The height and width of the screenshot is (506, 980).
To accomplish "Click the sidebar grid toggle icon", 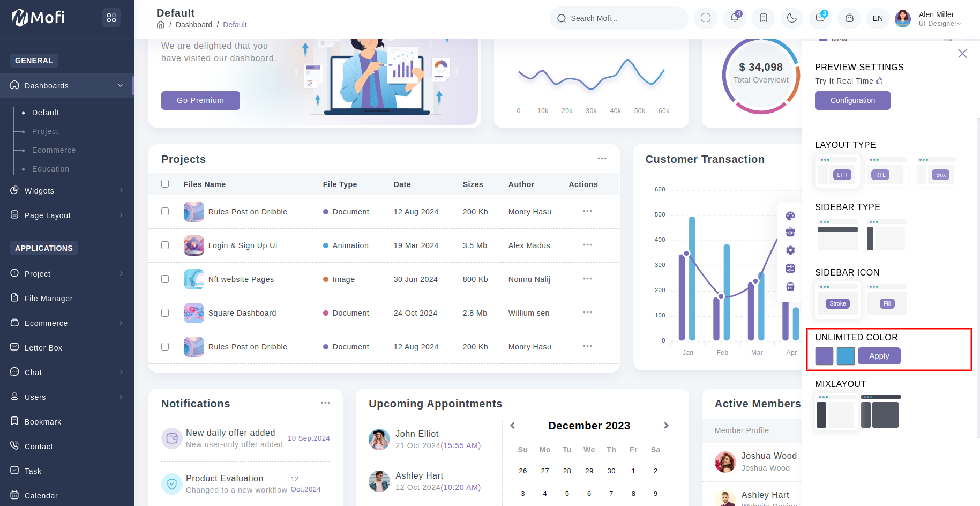I will pos(111,18).
